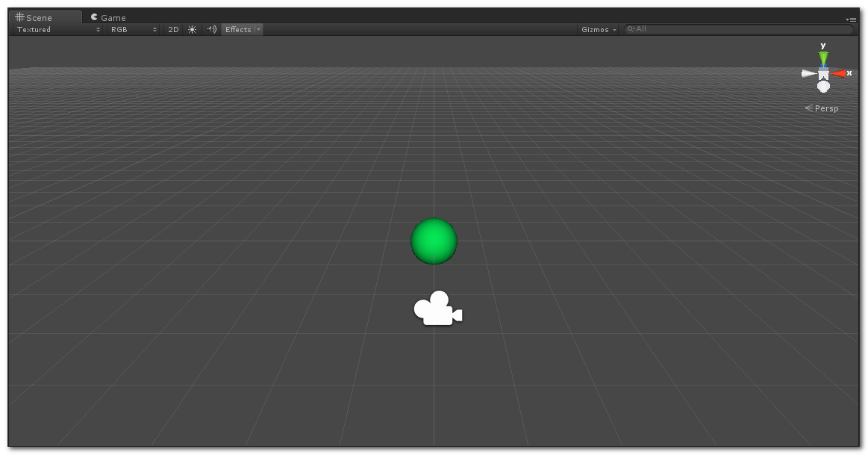This screenshot has height=455, width=868.
Task: Toggle scene audio speaker icon
Action: tap(211, 29)
